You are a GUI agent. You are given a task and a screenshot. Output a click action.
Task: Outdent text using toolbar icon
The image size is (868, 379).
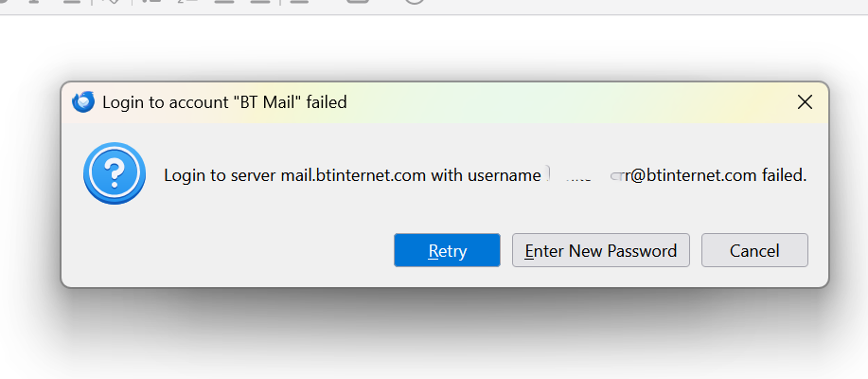click(224, 2)
